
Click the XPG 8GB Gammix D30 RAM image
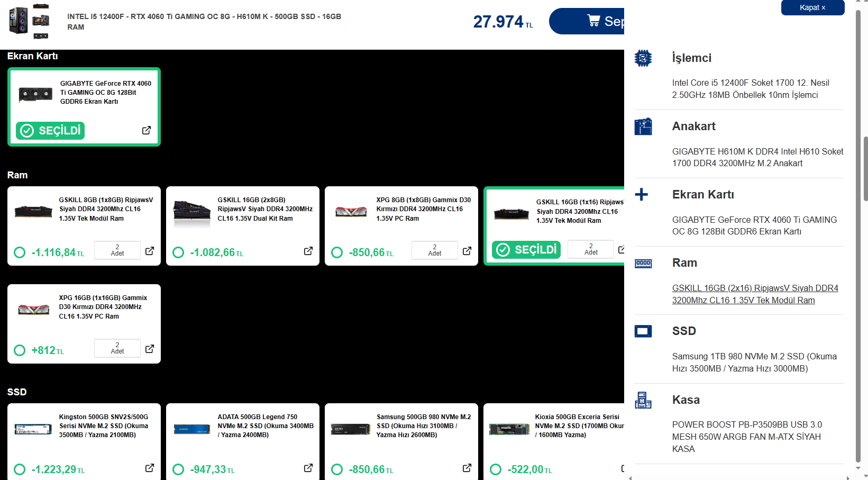coord(351,212)
